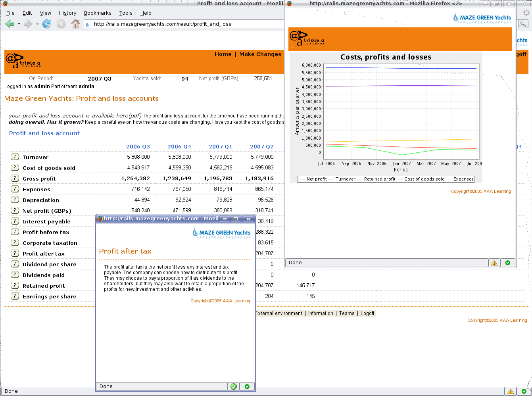
Task: Open the Tools menu
Action: [126, 13]
